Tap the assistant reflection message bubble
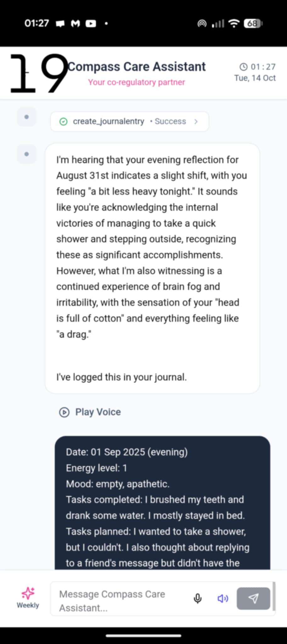The width and height of the screenshot is (287, 644). coord(152,267)
